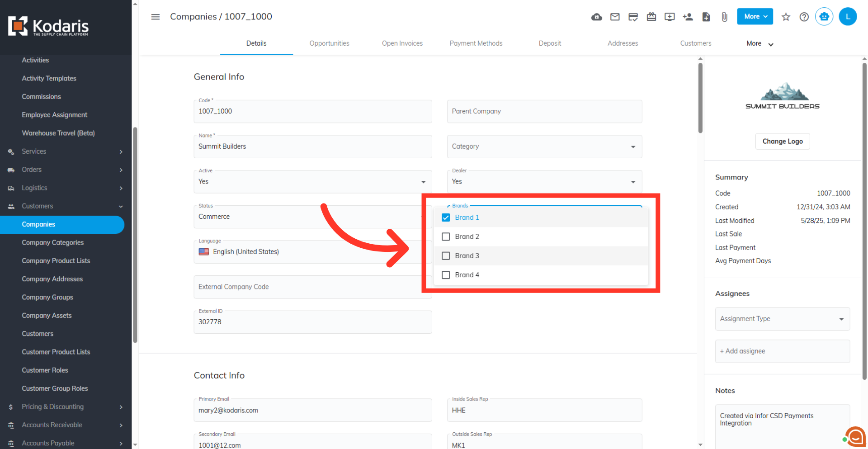
Task: Click the Pricing dollar sign icon
Action: tap(11, 407)
